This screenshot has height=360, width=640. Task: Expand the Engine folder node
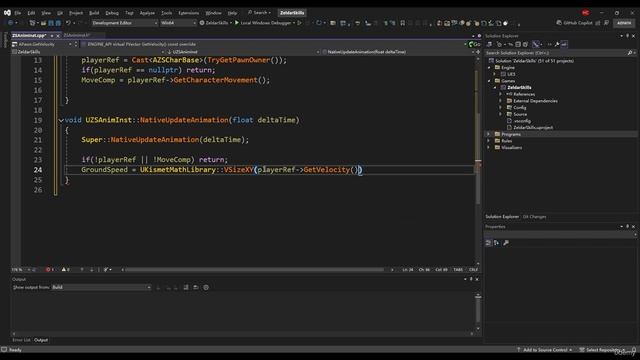tap(489, 67)
